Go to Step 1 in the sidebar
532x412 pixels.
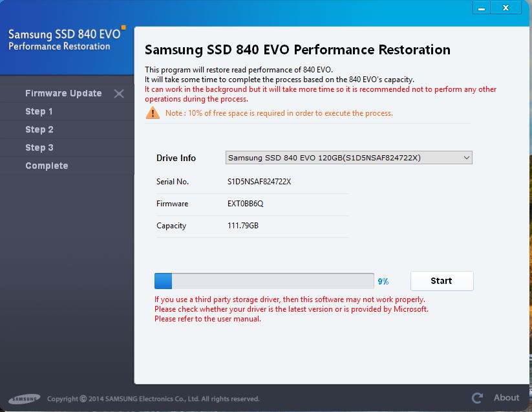coord(39,111)
